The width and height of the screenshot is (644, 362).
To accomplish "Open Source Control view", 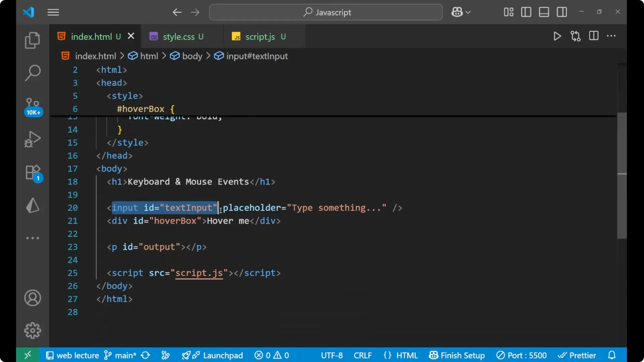I will [x=32, y=105].
